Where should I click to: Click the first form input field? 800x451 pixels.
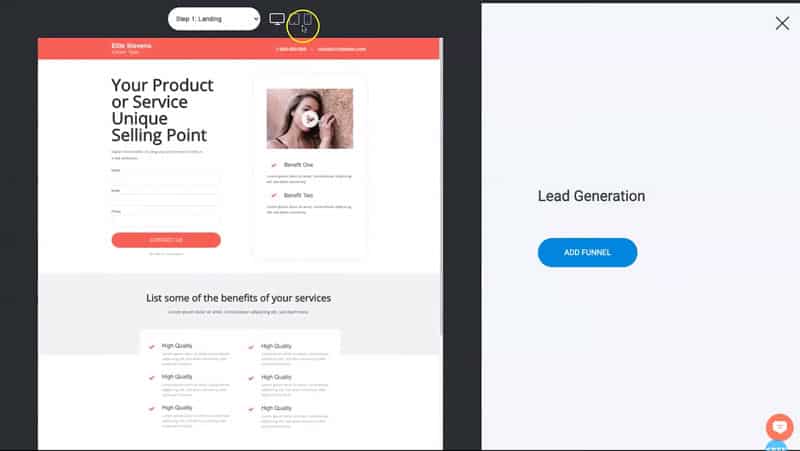[x=166, y=179]
